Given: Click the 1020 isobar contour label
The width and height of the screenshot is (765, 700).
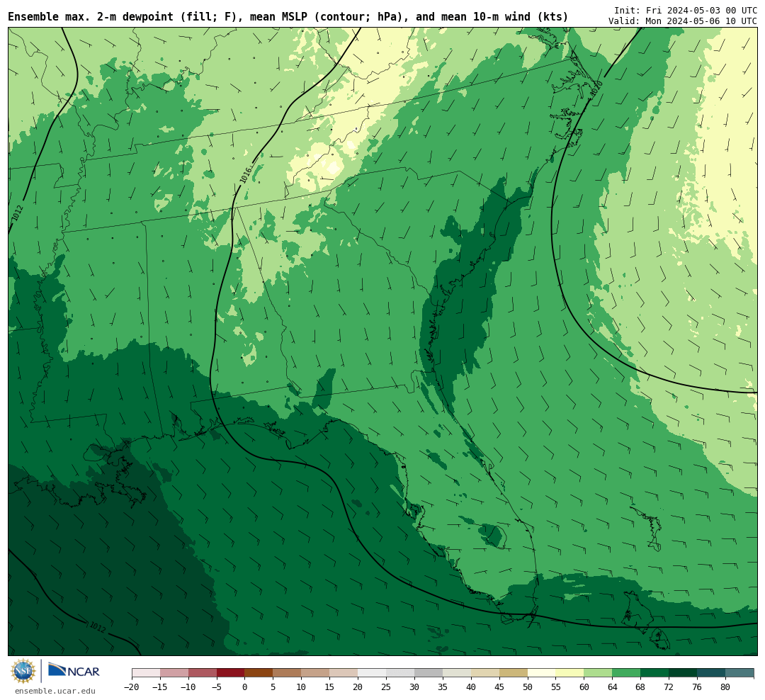Looking at the screenshot, I should [x=596, y=89].
